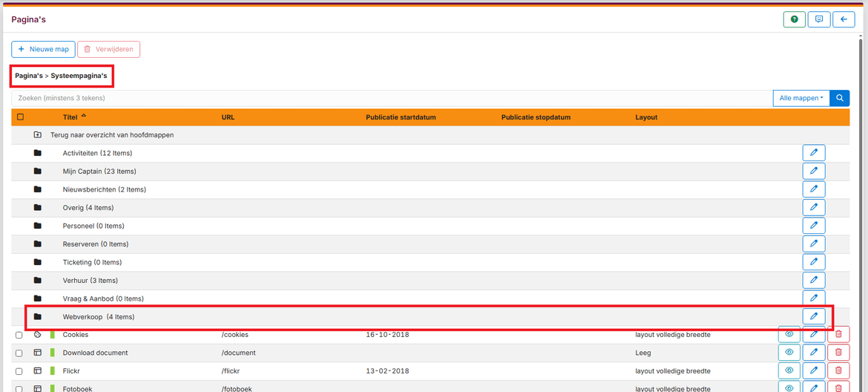Toggle the select-all checkbox in header

20,117
